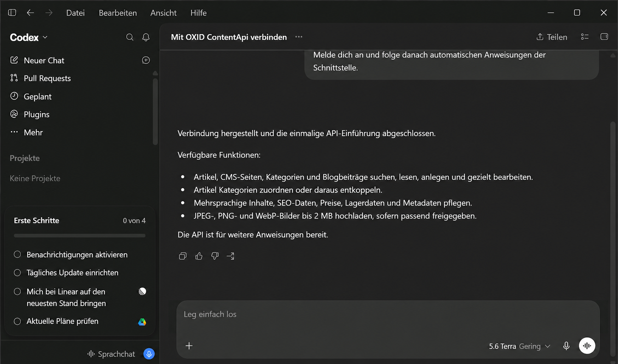Image resolution: width=618 pixels, height=364 pixels.
Task: Copy the response with copy icon
Action: 183,256
